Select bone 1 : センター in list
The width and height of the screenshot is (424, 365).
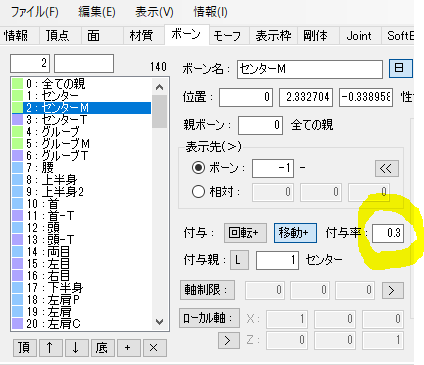click(x=81, y=96)
